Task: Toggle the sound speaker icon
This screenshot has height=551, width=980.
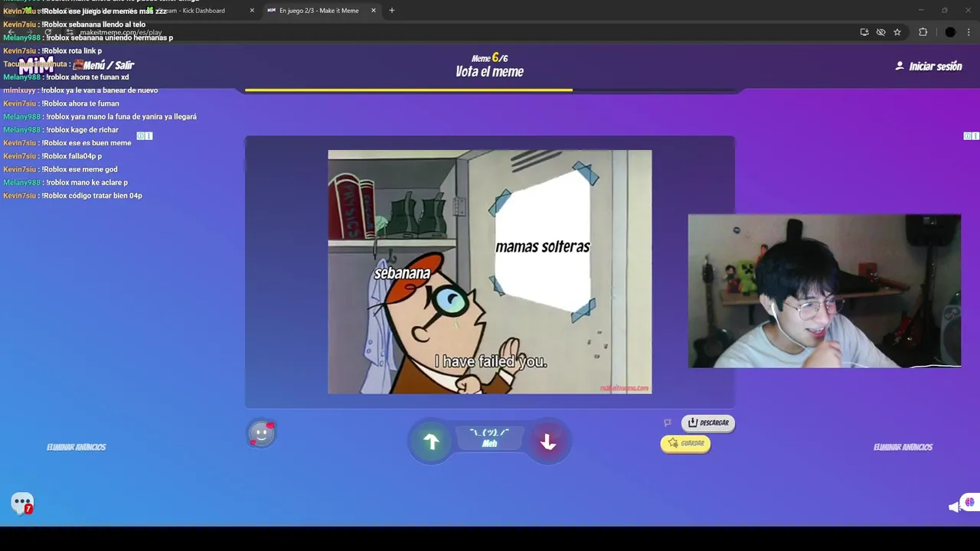Action: pos(954,507)
